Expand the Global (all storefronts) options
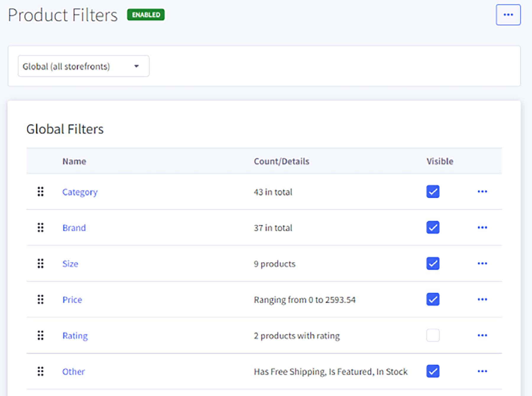This screenshot has width=532, height=396. point(83,66)
